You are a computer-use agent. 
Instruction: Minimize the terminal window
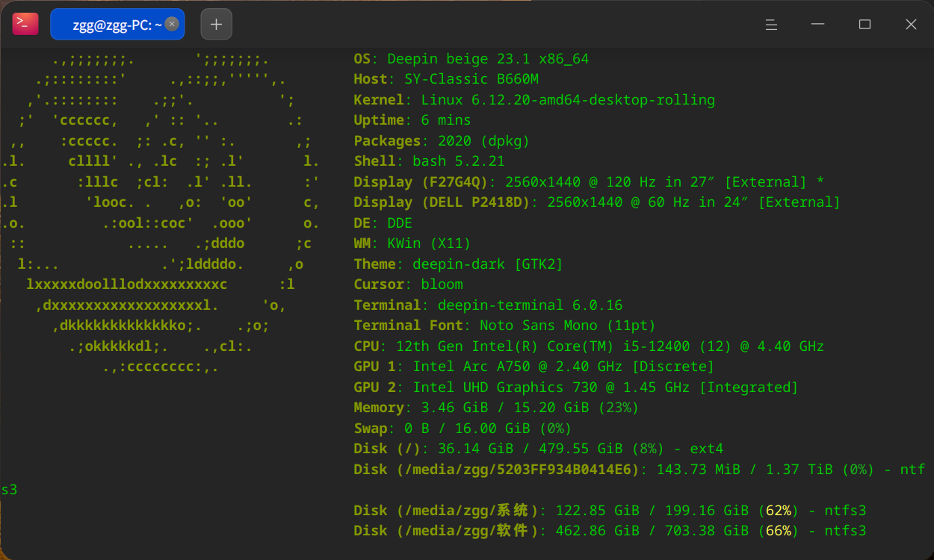point(818,25)
